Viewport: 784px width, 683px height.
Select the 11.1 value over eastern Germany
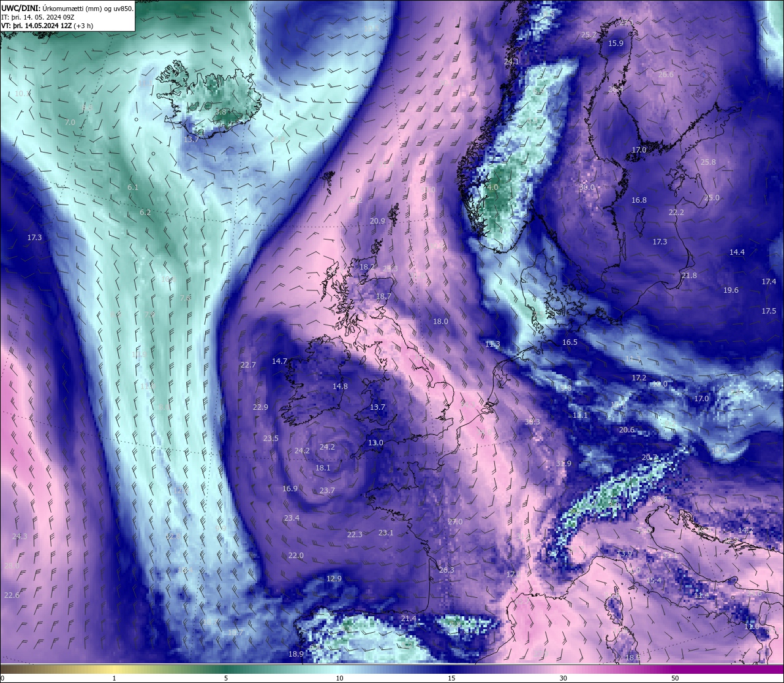[x=580, y=415]
